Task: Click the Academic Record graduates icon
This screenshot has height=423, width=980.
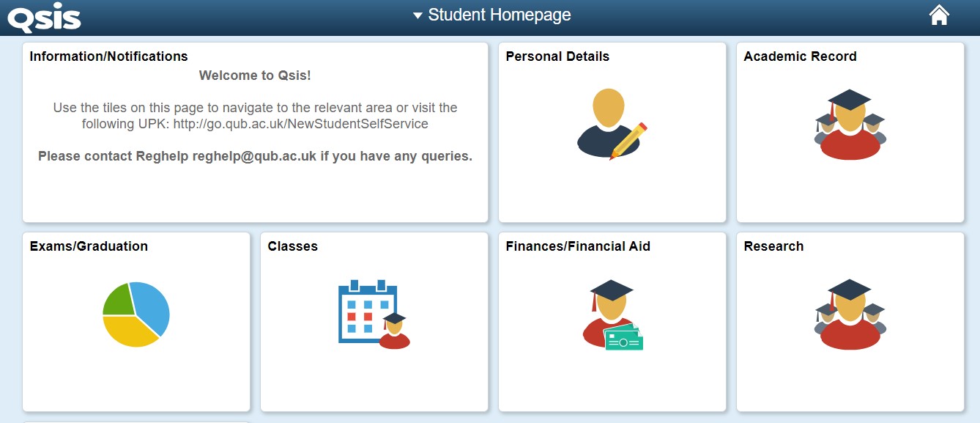Action: (x=850, y=124)
